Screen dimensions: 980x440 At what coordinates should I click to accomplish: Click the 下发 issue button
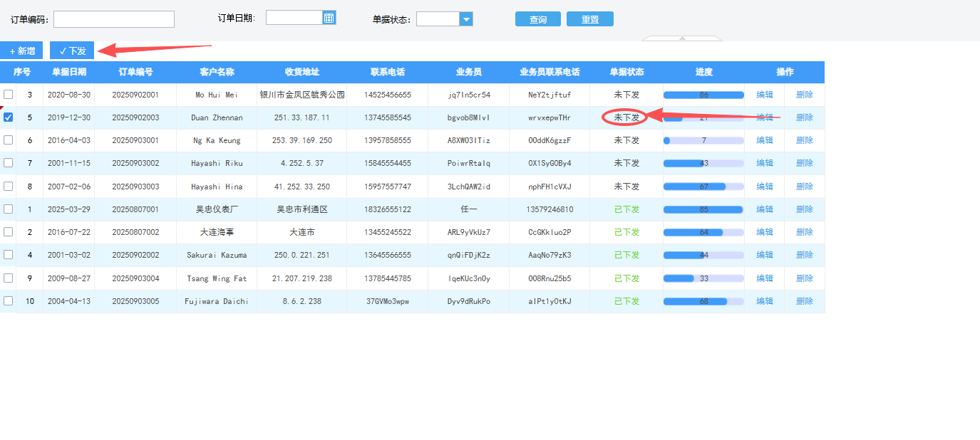pos(72,51)
